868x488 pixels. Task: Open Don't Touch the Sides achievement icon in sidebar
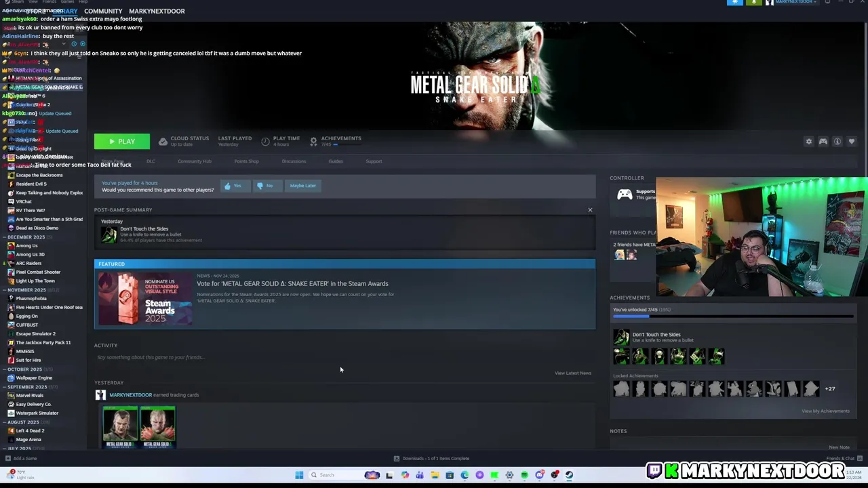pyautogui.click(x=621, y=337)
